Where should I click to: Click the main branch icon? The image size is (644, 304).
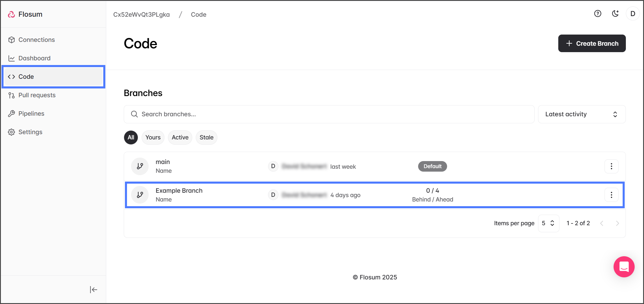pyautogui.click(x=140, y=166)
